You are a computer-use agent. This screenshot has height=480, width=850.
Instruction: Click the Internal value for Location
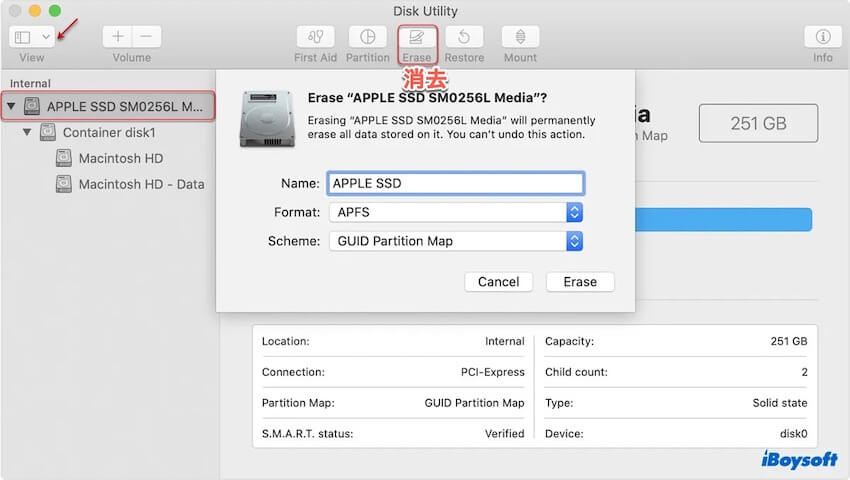(x=505, y=341)
